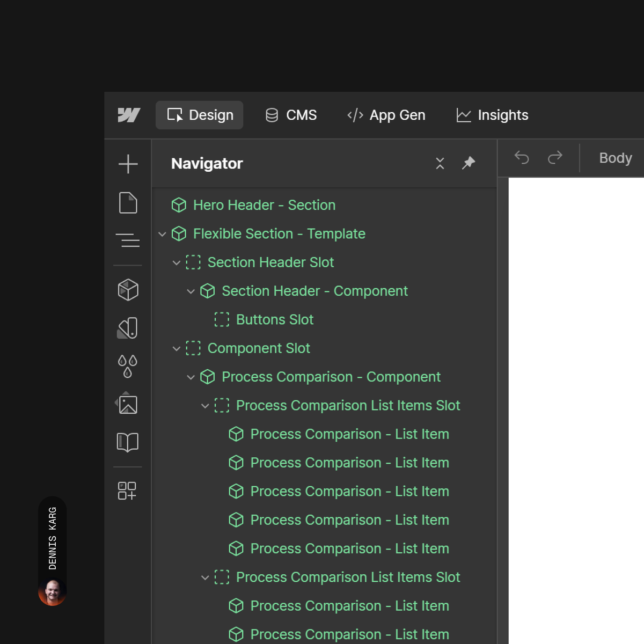Open the Navigator panel icon in sidebar

coord(128,240)
